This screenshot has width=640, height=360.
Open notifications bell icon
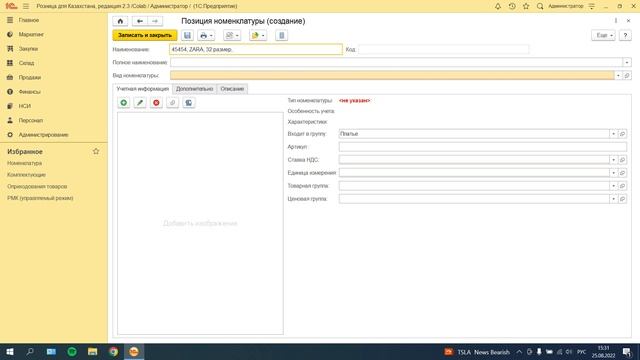[x=498, y=6]
